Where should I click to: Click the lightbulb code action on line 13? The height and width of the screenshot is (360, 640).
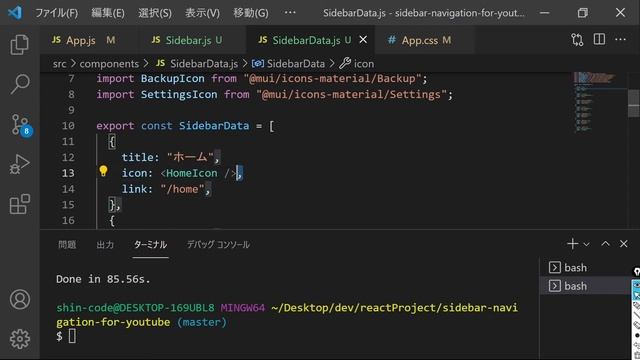[x=103, y=171]
